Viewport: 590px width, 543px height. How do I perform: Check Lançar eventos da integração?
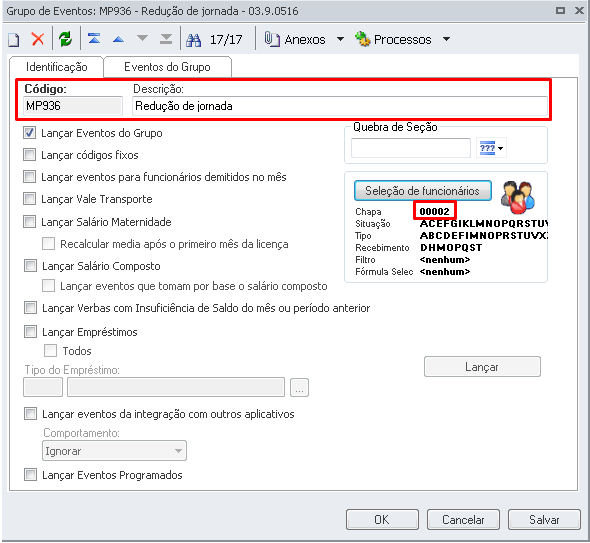[30, 414]
